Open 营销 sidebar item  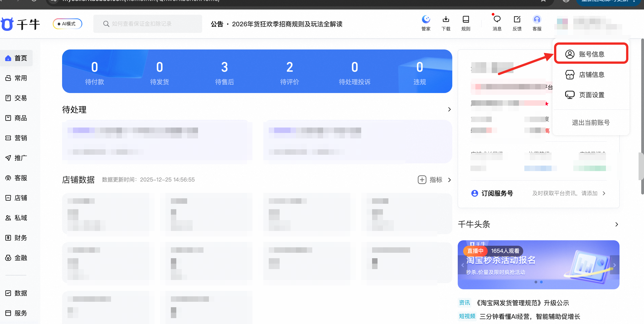[17, 138]
